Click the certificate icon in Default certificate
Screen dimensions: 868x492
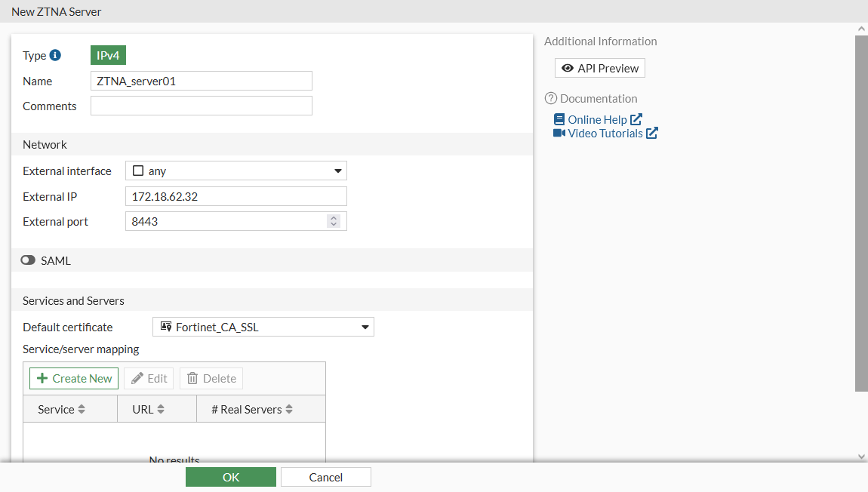(166, 327)
